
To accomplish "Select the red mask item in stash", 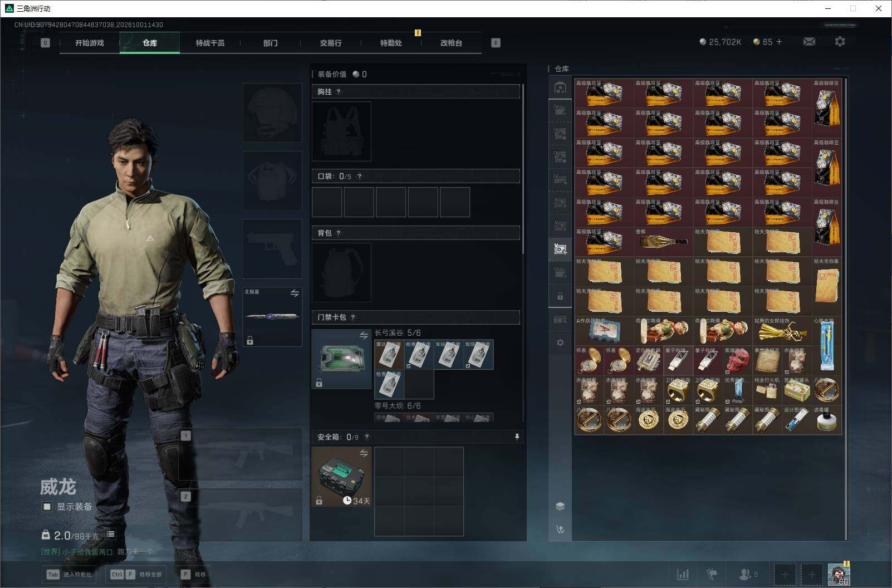I will pyautogui.click(x=737, y=360).
